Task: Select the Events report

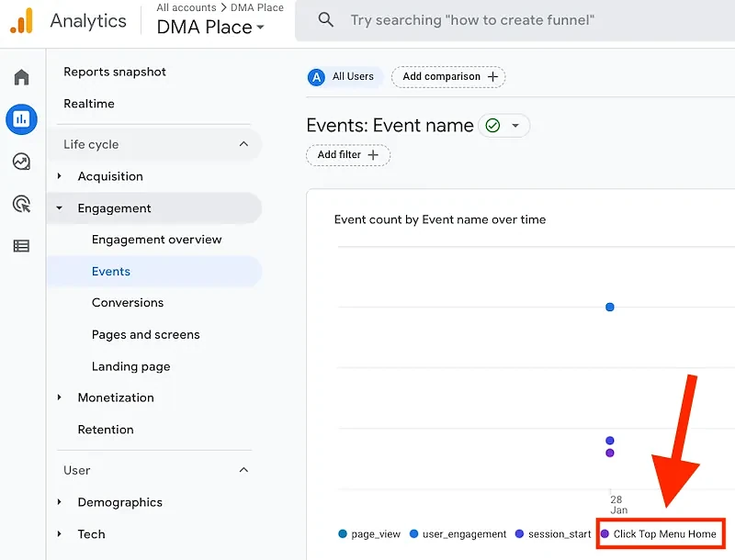Action: (x=111, y=272)
